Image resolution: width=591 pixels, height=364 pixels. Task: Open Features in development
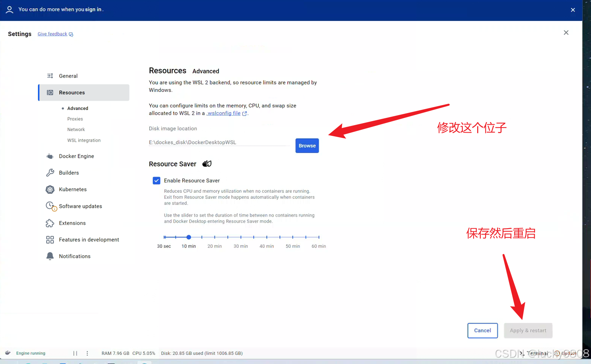tap(89, 240)
